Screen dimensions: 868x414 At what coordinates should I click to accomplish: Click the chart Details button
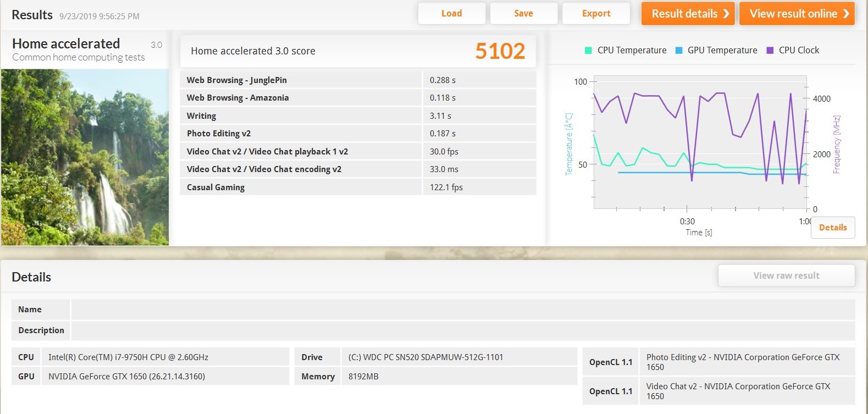pyautogui.click(x=833, y=228)
